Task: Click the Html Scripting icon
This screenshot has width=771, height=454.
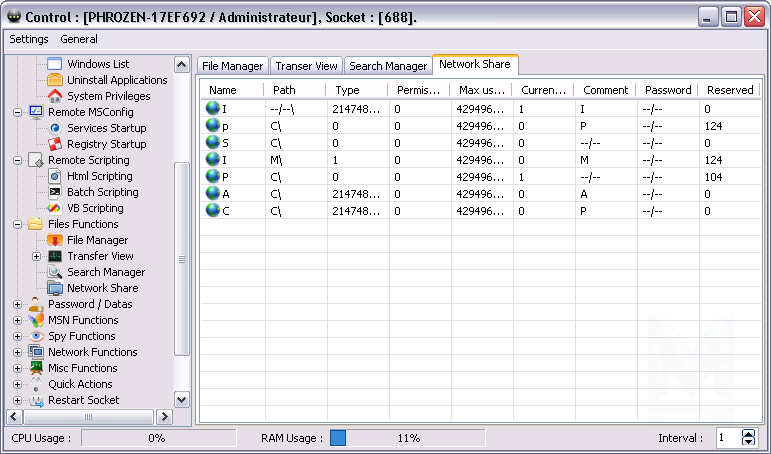Action: (x=55, y=176)
